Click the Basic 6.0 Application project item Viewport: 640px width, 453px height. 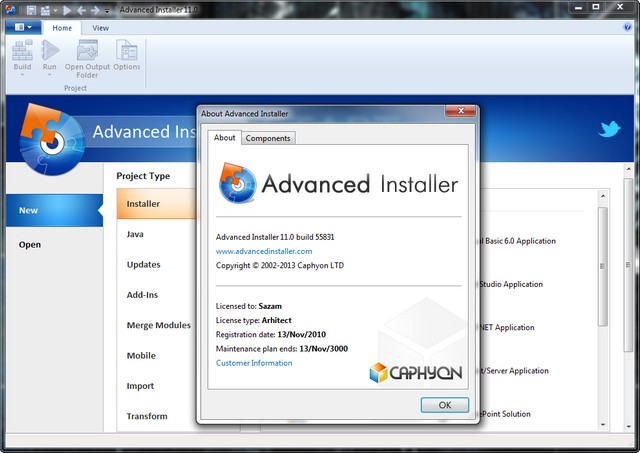(518, 241)
